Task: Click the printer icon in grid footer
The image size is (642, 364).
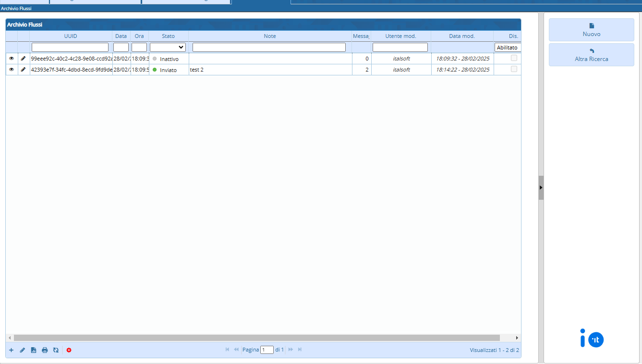Action: pyautogui.click(x=45, y=350)
